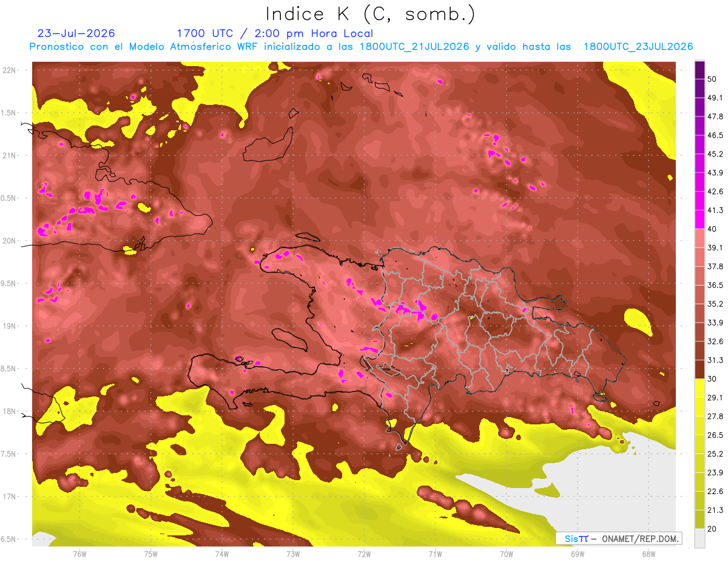Screen dimensions: 728x562
Task: Click the bright yellow swatch between 29.1 and 30
Action: coord(699,388)
